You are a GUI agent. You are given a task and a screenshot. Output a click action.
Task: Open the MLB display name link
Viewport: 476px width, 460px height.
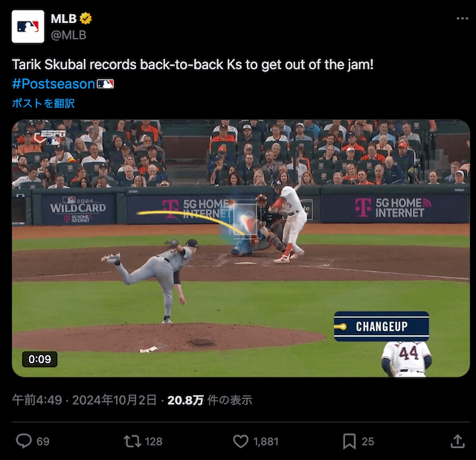[64, 19]
